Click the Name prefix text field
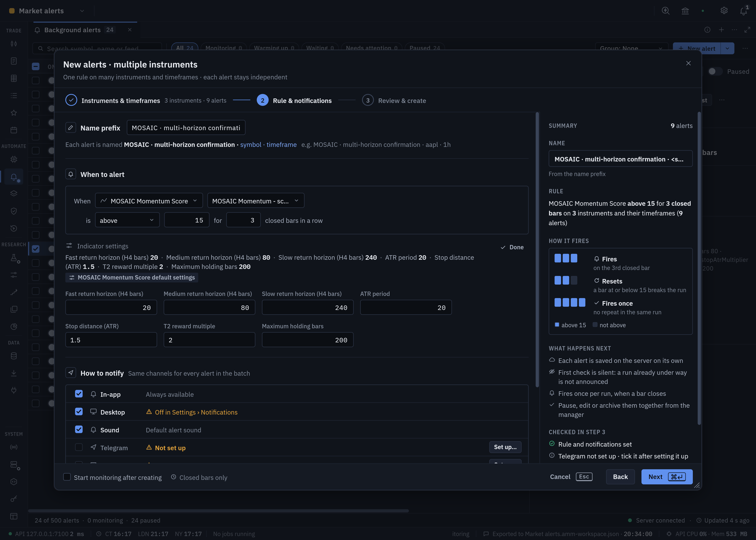This screenshot has width=756, height=540. (x=186, y=128)
